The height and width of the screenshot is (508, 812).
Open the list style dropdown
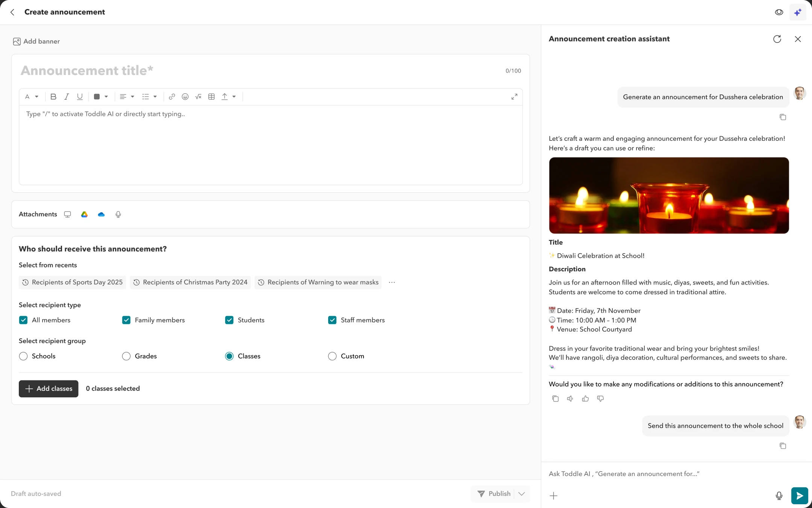point(150,97)
